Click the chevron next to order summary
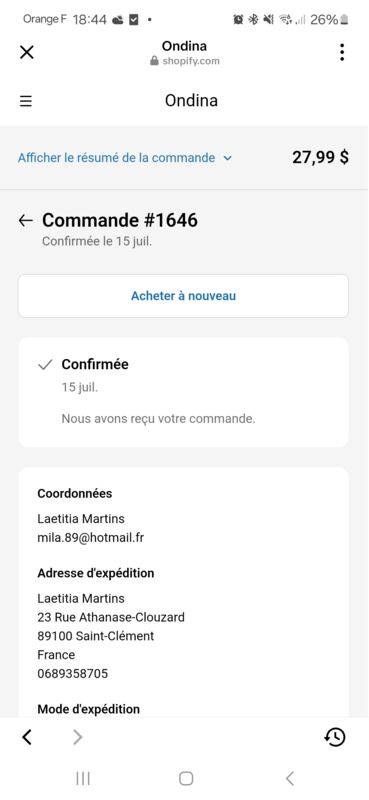Image resolution: width=369 pixels, height=800 pixels. [x=228, y=158]
